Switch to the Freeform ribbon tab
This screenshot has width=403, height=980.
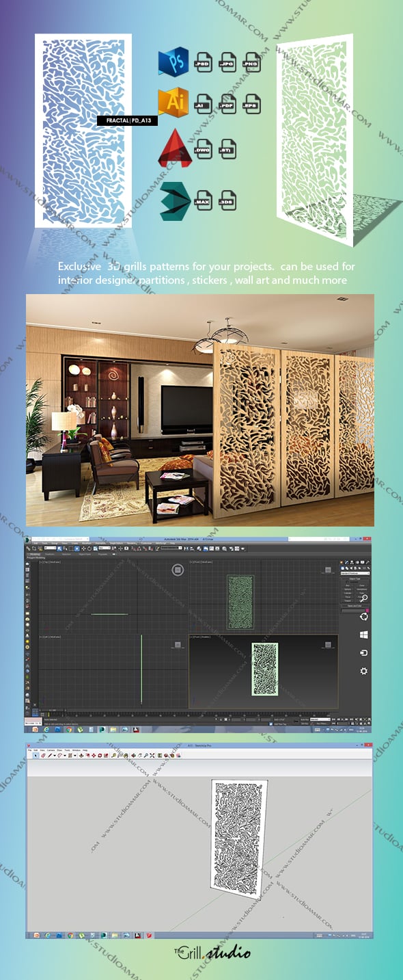click(x=49, y=555)
